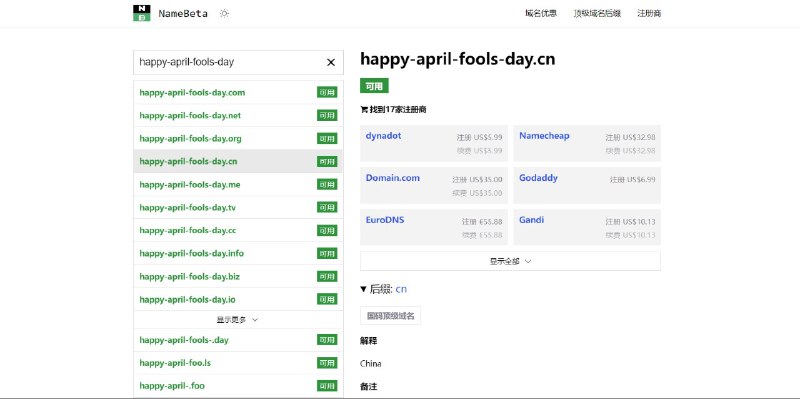This screenshot has height=399, width=800.
Task: Open the 域名优惠 menu item
Action: tap(541, 13)
